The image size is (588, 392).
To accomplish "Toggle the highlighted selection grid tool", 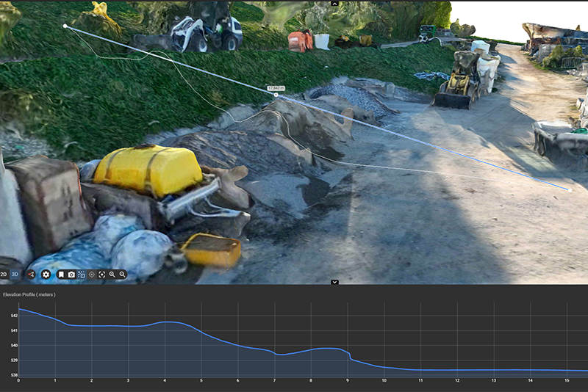I will click(x=82, y=275).
